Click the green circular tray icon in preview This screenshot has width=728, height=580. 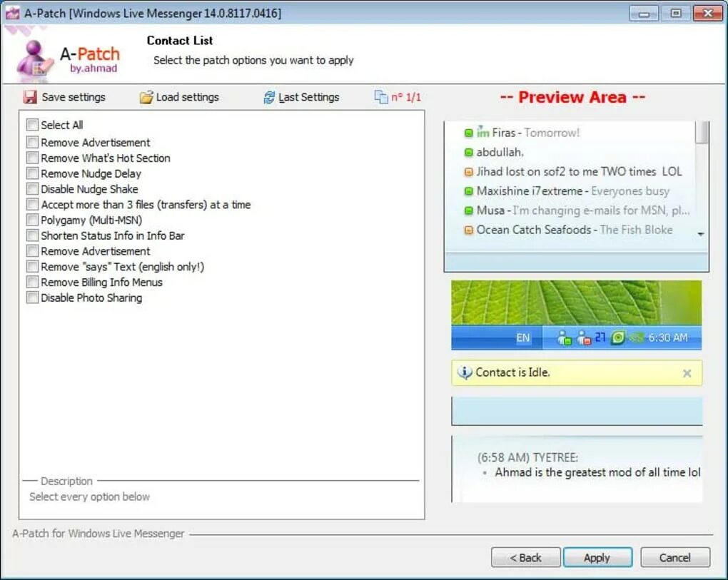coord(617,337)
